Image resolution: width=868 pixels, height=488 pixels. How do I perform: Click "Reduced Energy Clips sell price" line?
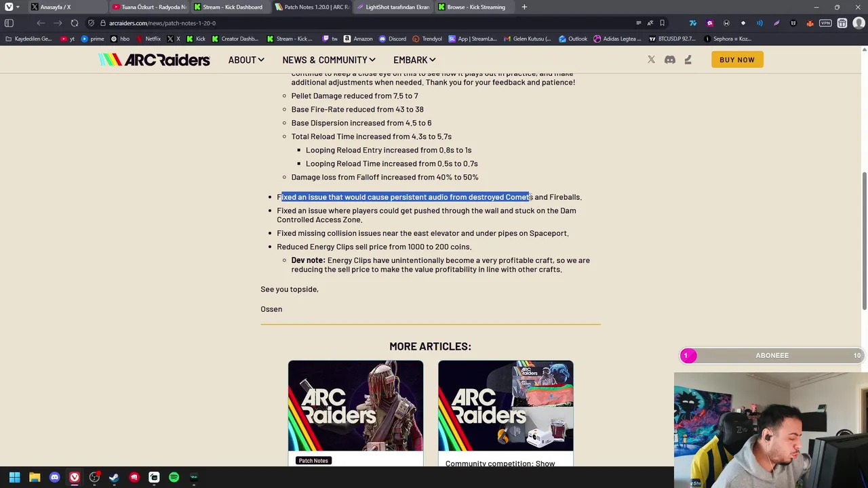tap(374, 247)
